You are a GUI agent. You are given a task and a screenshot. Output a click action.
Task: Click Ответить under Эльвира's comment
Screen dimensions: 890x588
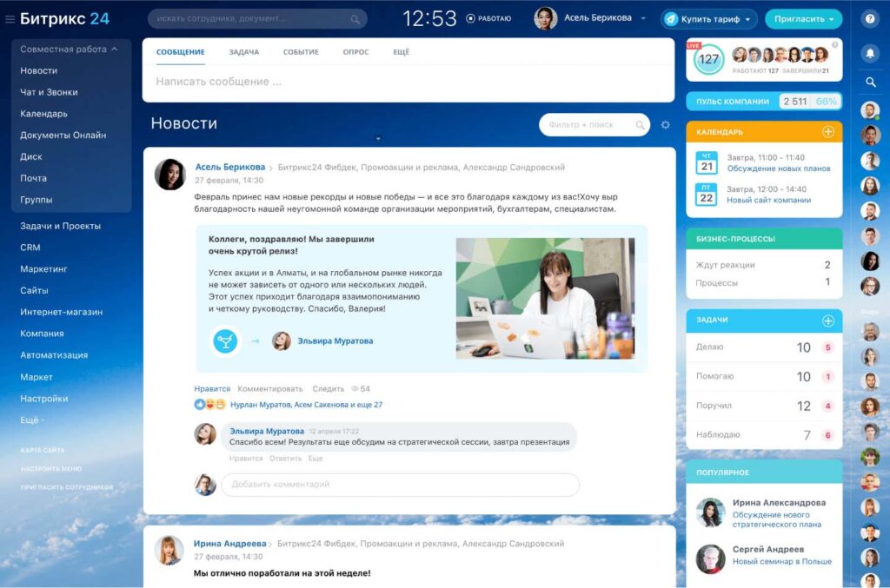(x=285, y=459)
